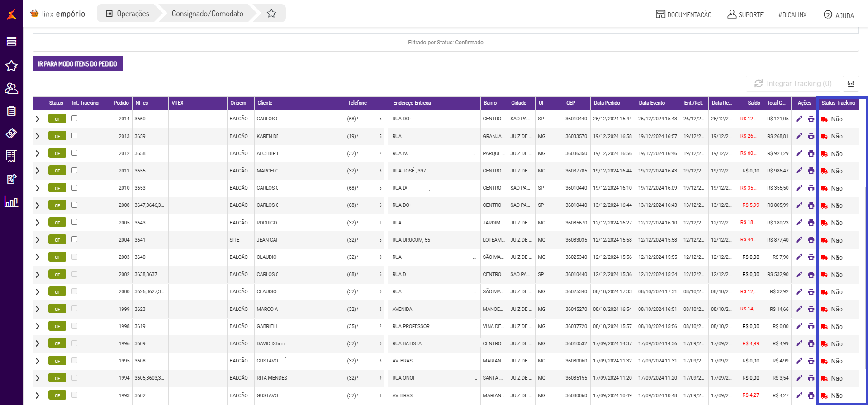868x405 pixels.
Task: Edit order 2014 with pencil icon
Action: (x=799, y=119)
